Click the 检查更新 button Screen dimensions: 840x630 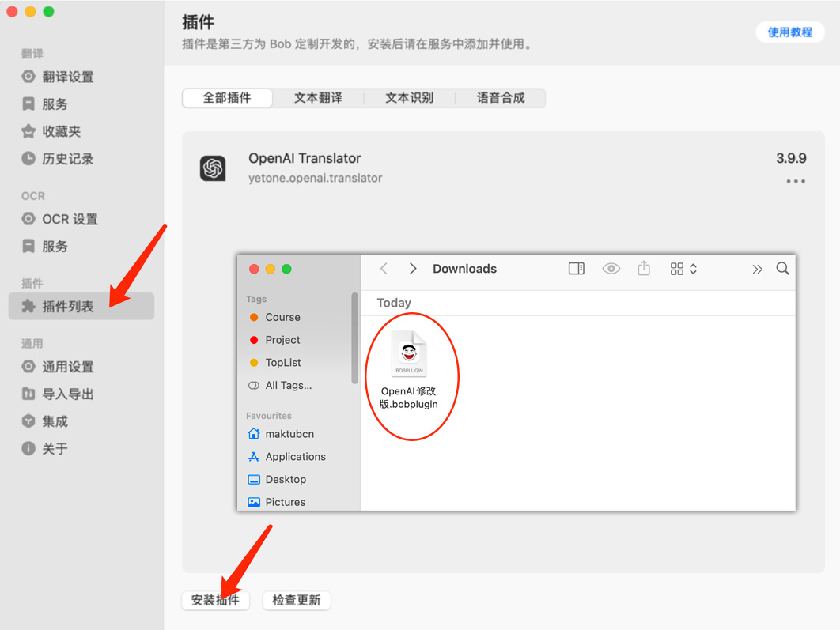click(x=297, y=600)
